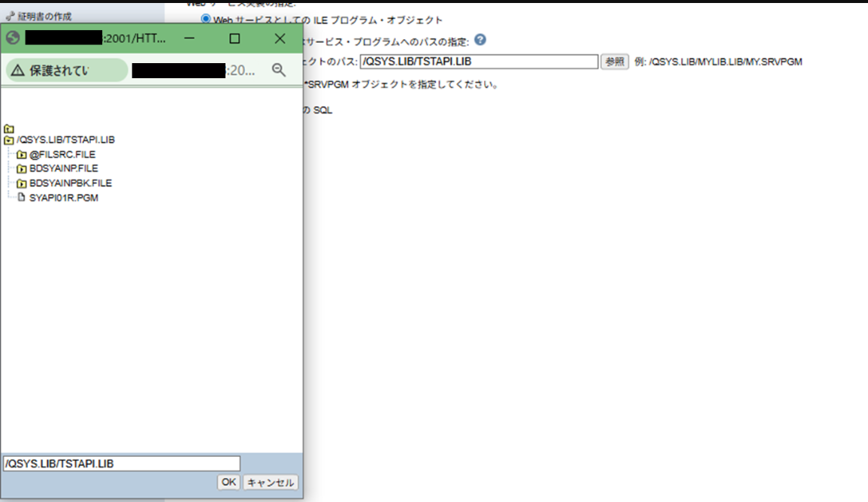Click the path input field in popup
Image resolution: width=868 pixels, height=502 pixels.
(122, 463)
